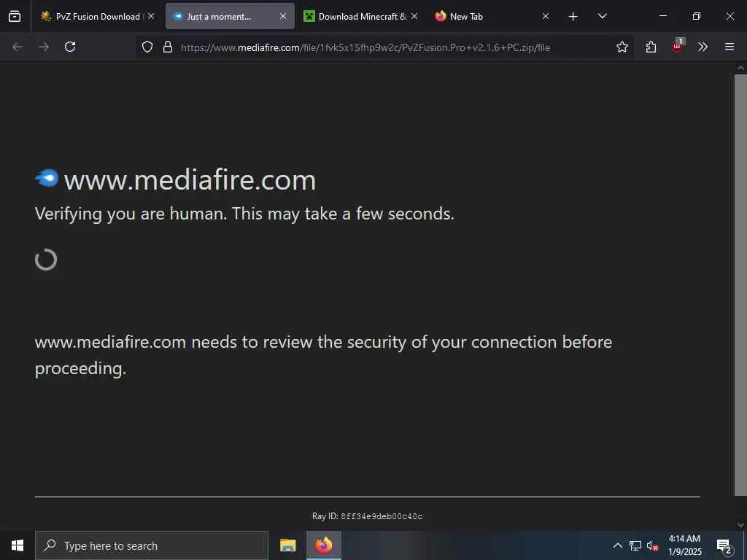Bookmark this page with star icon
This screenshot has width=747, height=560.
622,47
